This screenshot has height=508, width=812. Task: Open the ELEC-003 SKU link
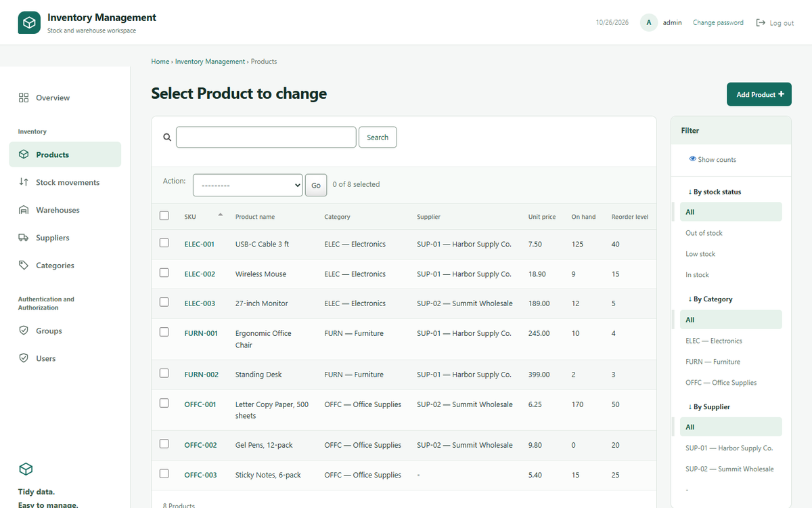point(200,303)
